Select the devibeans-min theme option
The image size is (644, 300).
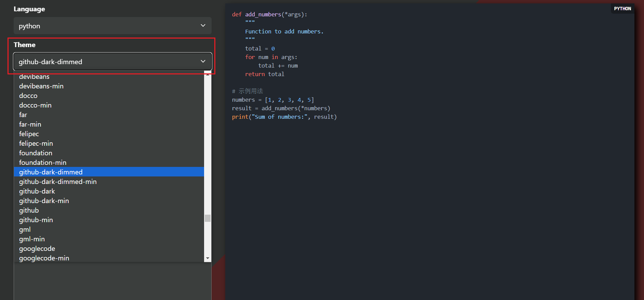tap(41, 86)
